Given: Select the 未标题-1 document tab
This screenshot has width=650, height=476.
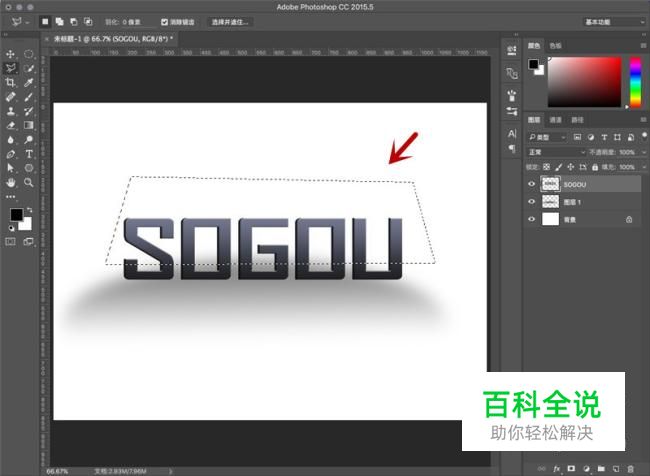Looking at the screenshot, I should [x=113, y=39].
